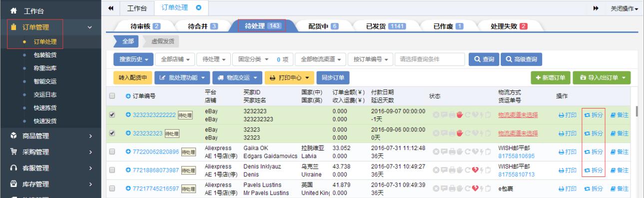Uncheck the checkbox for order 323232323
This screenshot has width=644, height=198.
[112, 133]
